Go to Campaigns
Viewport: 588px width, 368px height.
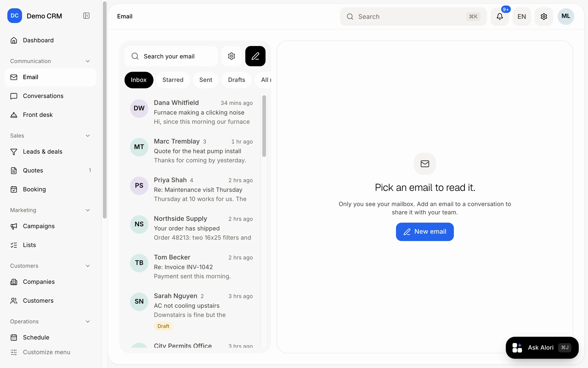51,226
